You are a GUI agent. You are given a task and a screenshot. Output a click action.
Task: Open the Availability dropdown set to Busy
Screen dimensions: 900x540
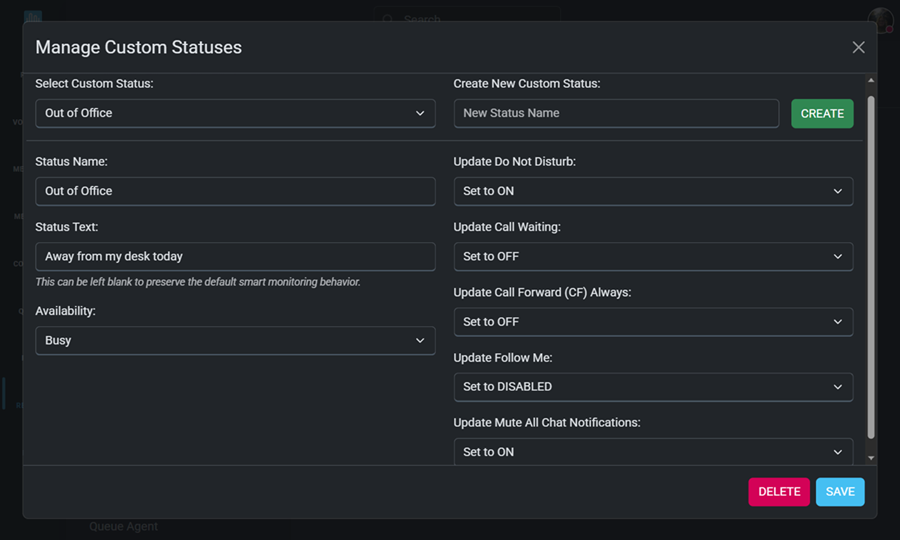235,340
